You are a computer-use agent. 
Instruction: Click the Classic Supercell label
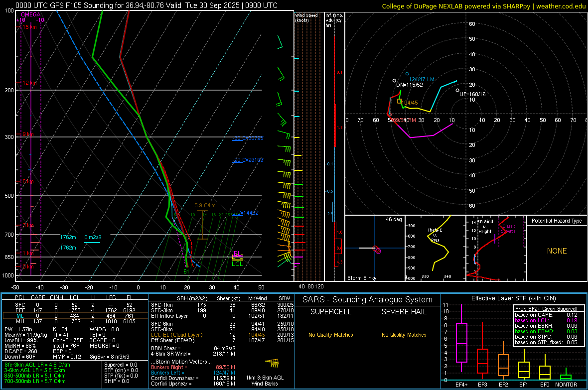coord(509,229)
